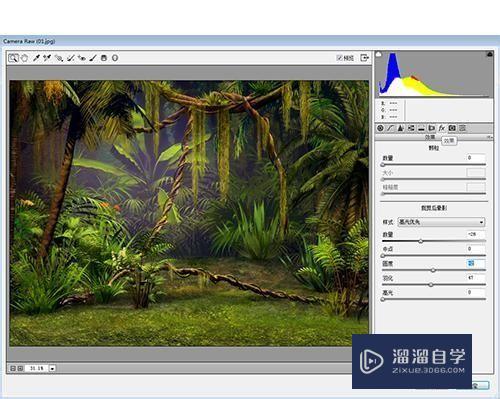Open the zoom level dropdown arrow

[x=52, y=368]
